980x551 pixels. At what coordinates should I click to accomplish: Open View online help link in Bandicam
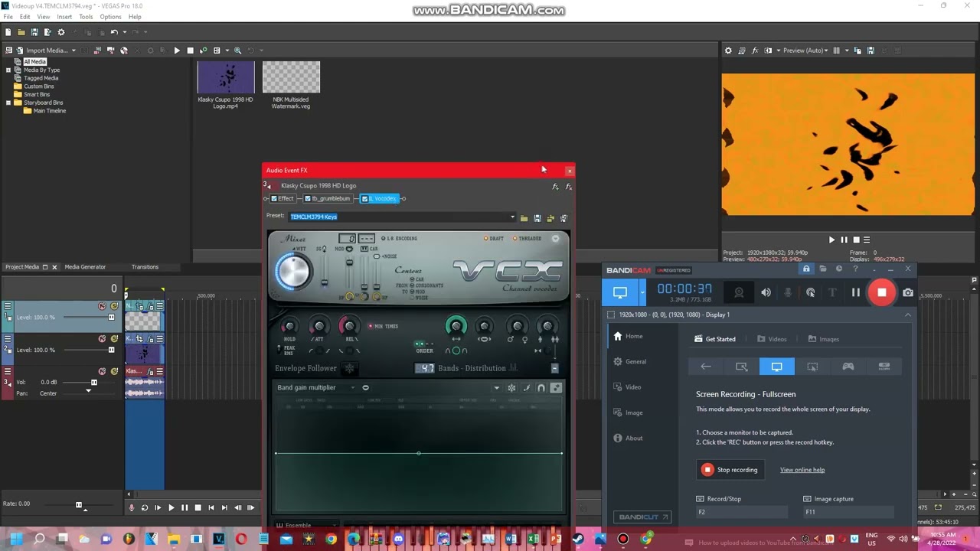tap(802, 470)
